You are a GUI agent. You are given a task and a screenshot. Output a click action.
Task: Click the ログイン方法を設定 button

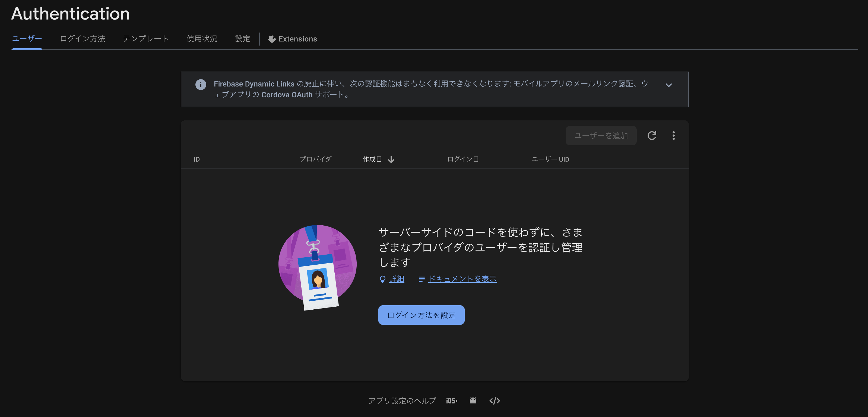[x=421, y=315]
